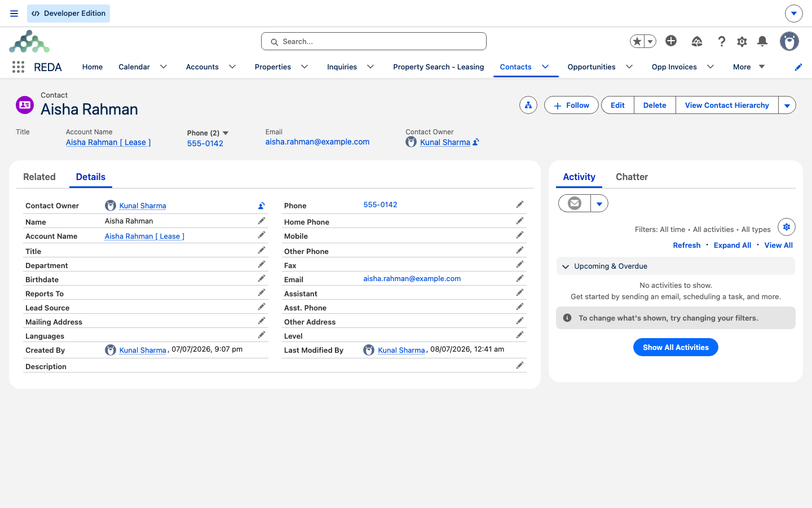Edit the Description field pencil icon
The height and width of the screenshot is (508, 812).
point(520,365)
